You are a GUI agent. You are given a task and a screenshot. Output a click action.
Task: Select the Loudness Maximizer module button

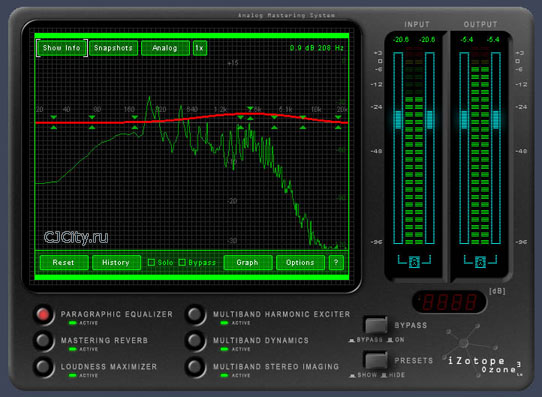point(43,366)
